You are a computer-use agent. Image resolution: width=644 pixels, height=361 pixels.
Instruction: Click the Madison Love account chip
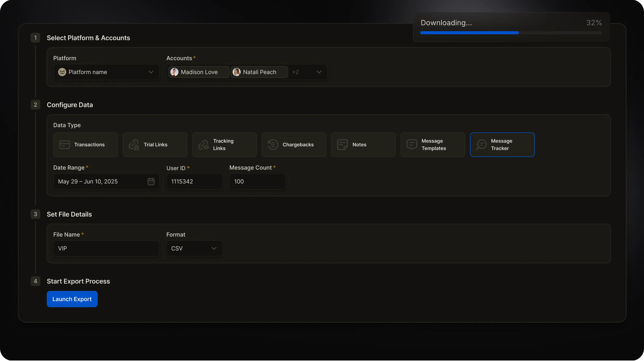(x=199, y=72)
